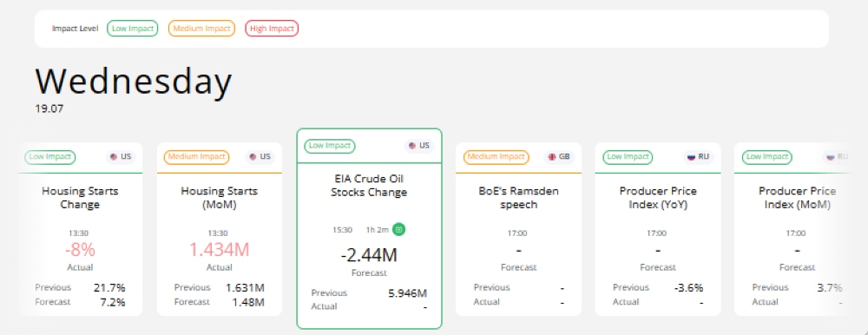Viewport: 868px width, 335px height.
Task: Click Low Impact badge on EIA Crude Oil card
Action: click(x=330, y=146)
